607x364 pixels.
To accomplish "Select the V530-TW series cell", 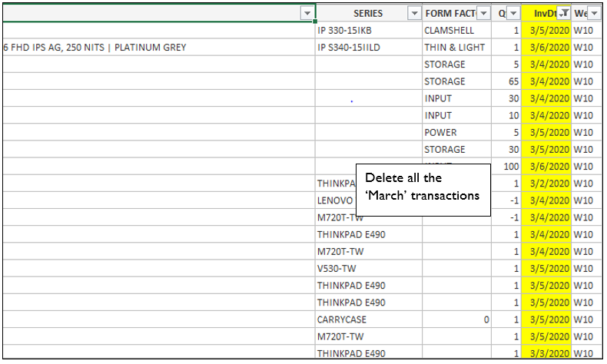I will click(368, 268).
